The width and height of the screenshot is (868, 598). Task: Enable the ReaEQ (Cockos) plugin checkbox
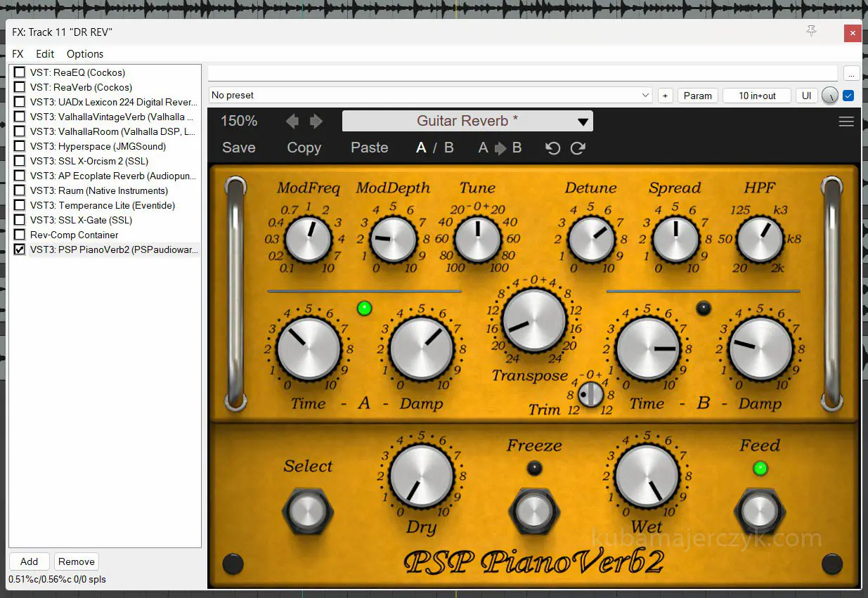click(x=20, y=72)
